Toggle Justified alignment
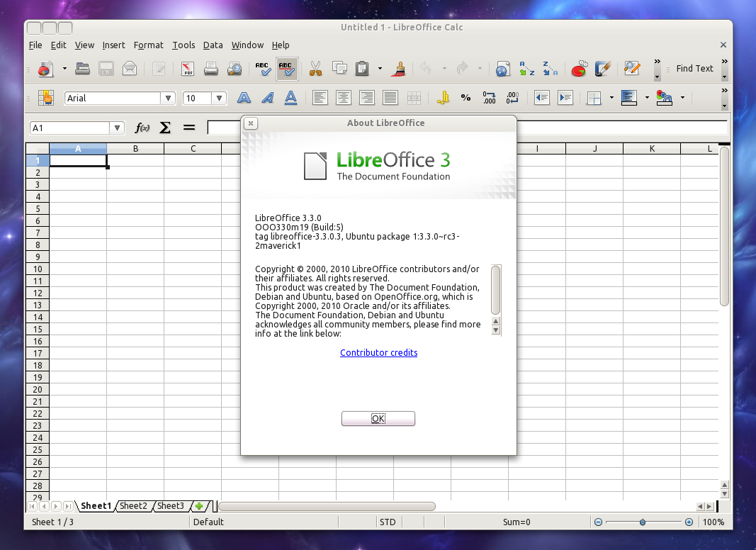The width and height of the screenshot is (756, 550). 390,98
